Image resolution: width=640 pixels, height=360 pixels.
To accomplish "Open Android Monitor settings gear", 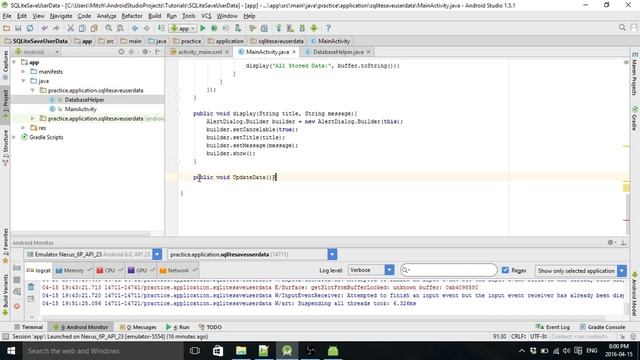I will (x=611, y=242).
